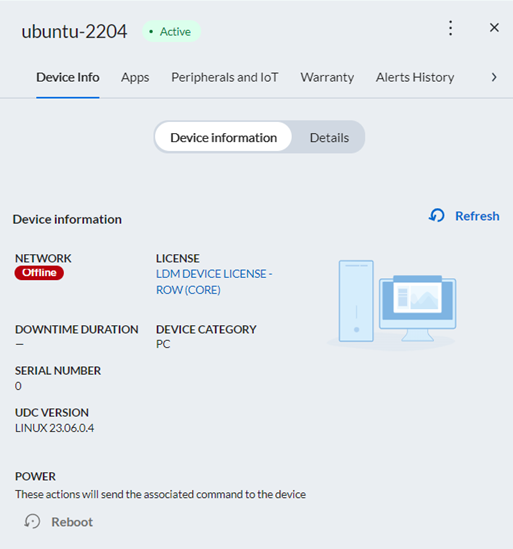The image size is (513, 549).
Task: View the Alerts History tab
Action: click(x=415, y=77)
